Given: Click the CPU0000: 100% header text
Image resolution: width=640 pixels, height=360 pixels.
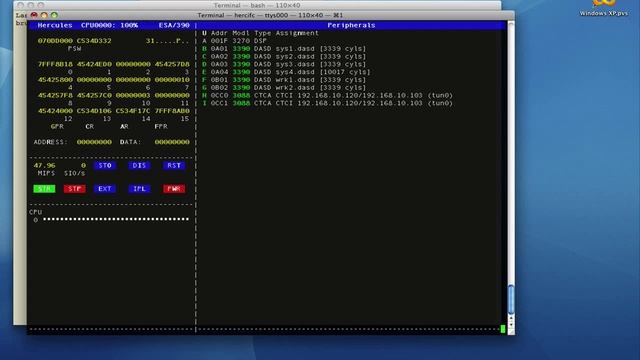Looking at the screenshot, I should tap(109, 25).
